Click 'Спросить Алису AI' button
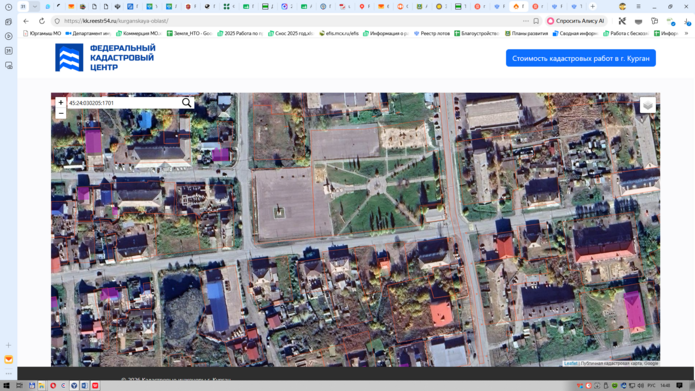The height and width of the screenshot is (391, 695). click(x=576, y=21)
